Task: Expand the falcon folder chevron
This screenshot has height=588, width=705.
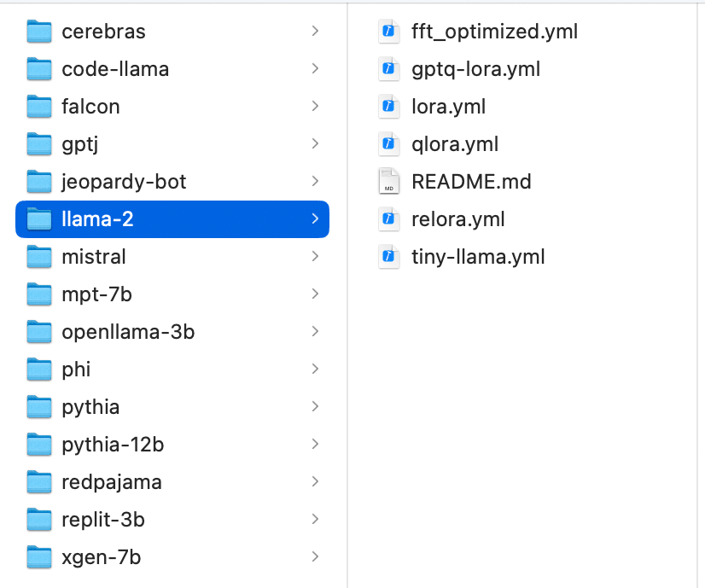Action: tap(315, 106)
